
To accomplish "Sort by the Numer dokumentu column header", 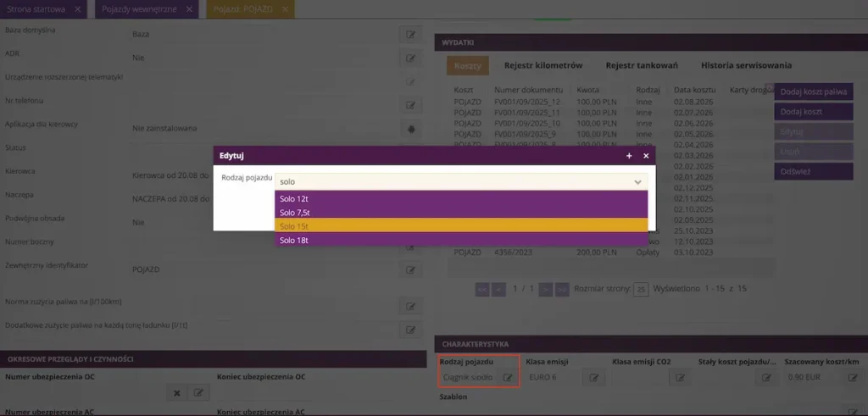I will [x=529, y=90].
